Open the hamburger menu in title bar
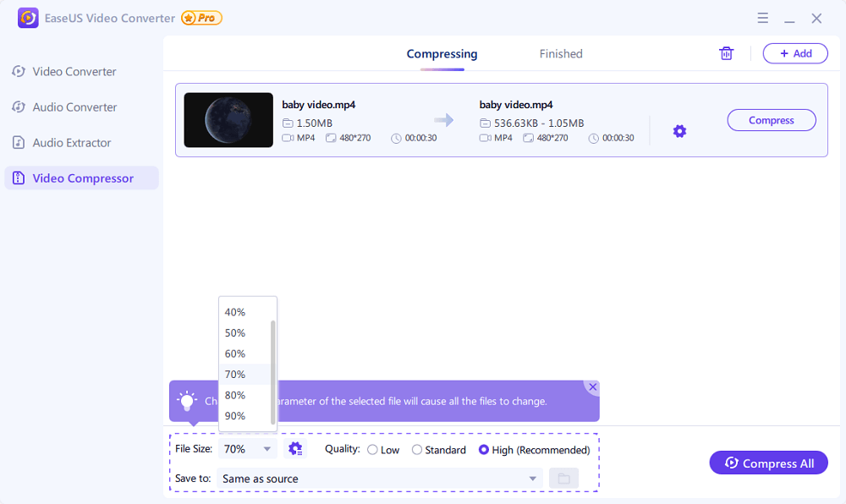Viewport: 846px width, 504px height. click(x=762, y=18)
